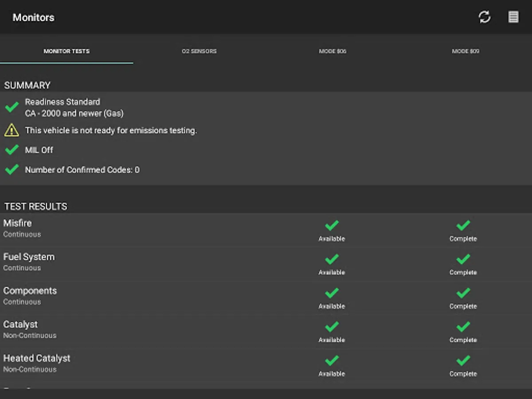Image resolution: width=532 pixels, height=399 pixels.
Task: Open the Mode $09 tab
Action: click(465, 51)
